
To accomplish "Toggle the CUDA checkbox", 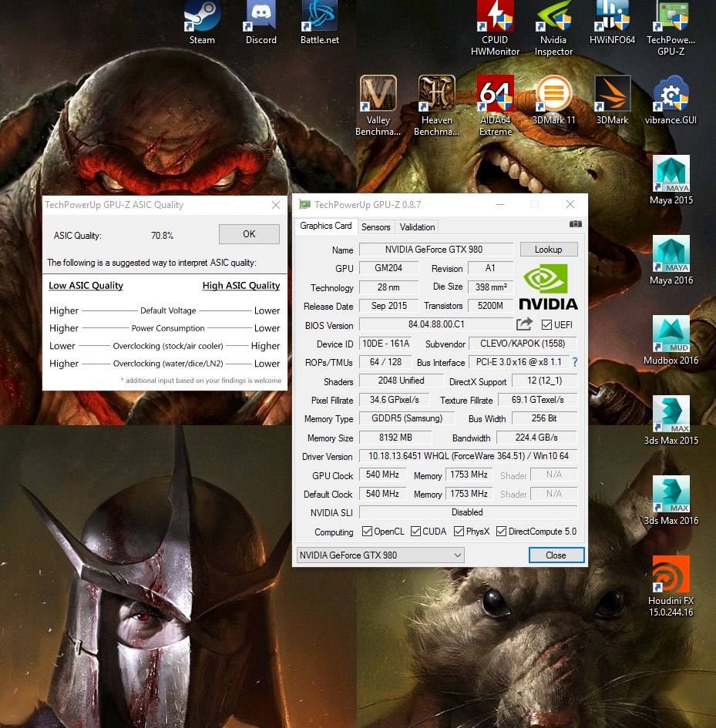I will coord(416,531).
